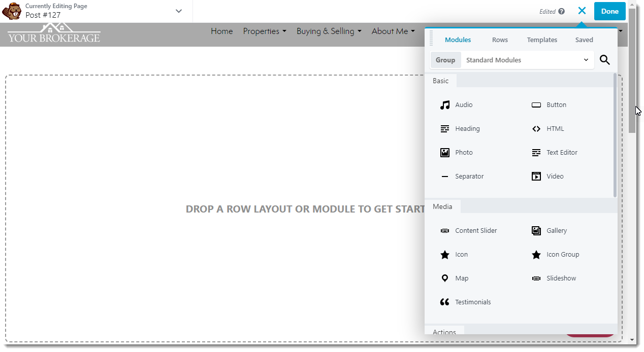Select the HTML module icon

coord(536,128)
